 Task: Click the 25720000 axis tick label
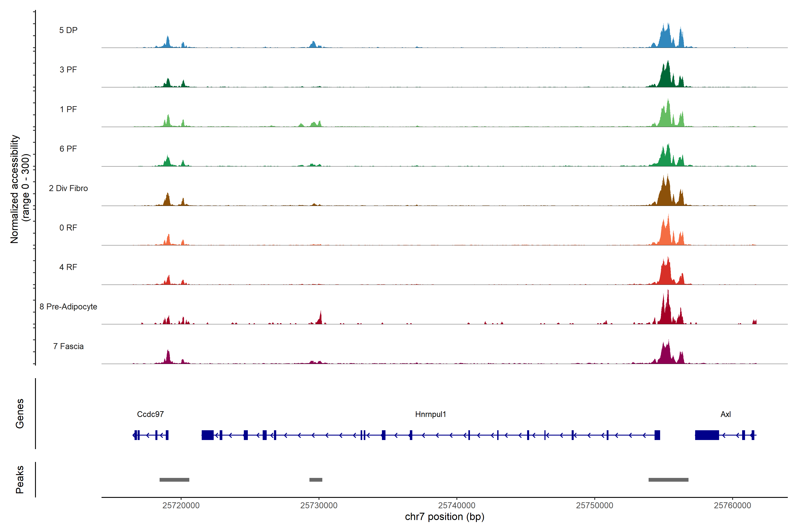(x=181, y=505)
